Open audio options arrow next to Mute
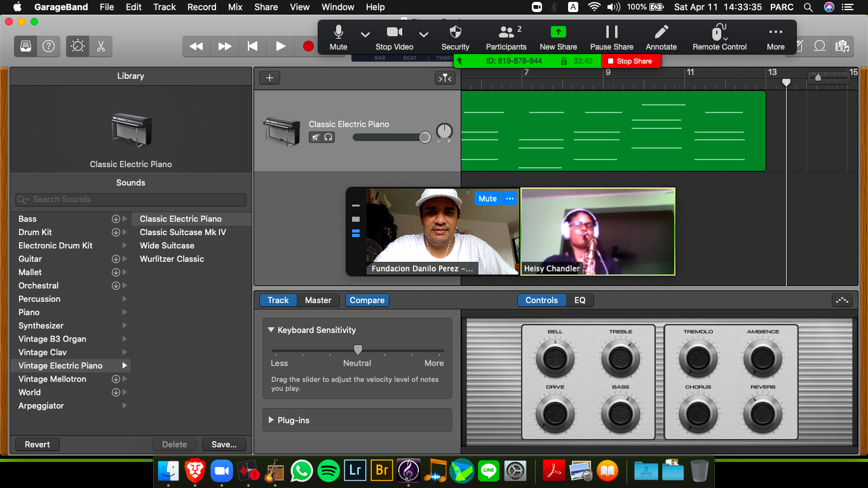868x488 pixels. pos(365,34)
